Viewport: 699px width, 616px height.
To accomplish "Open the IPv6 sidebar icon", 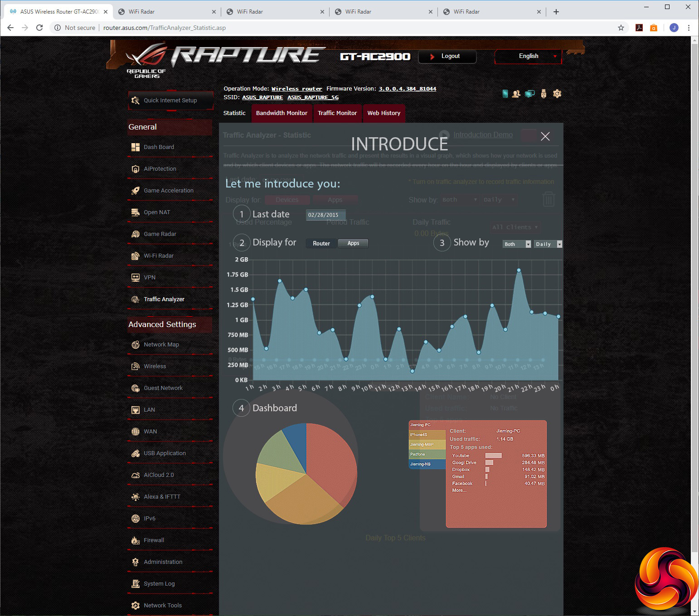I will point(135,519).
